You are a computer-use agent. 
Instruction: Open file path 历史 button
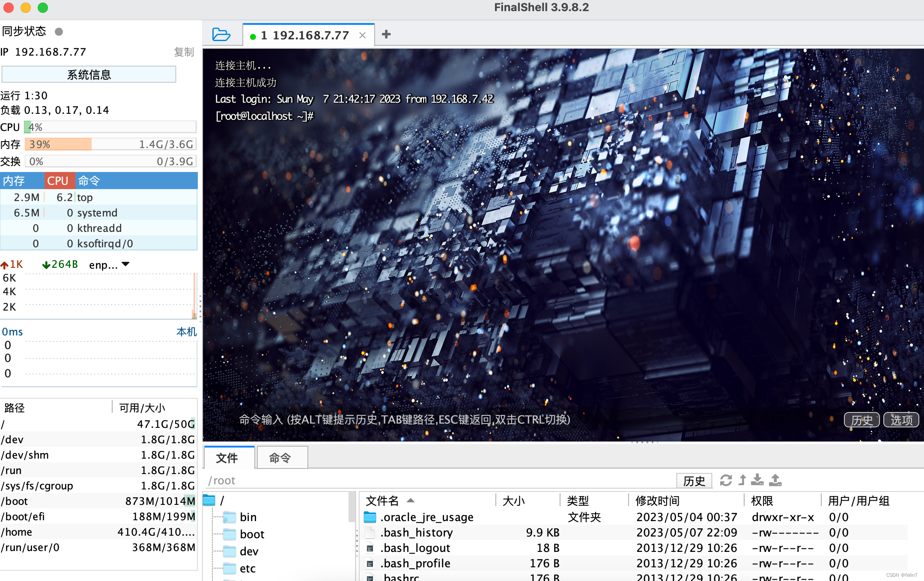click(x=694, y=481)
